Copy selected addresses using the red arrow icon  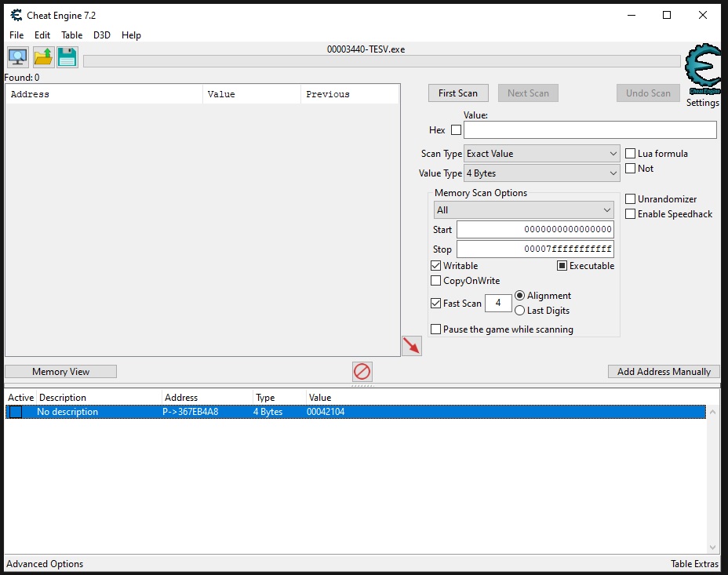[x=412, y=346]
